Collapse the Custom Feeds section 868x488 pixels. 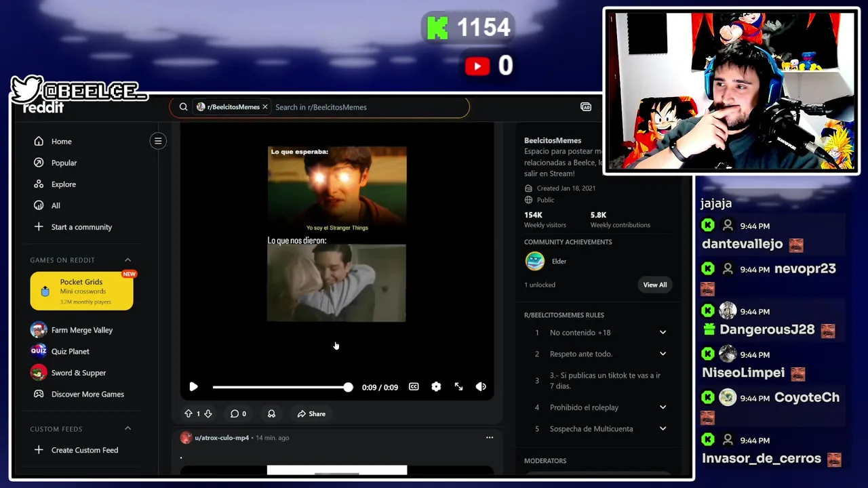pyautogui.click(x=127, y=428)
